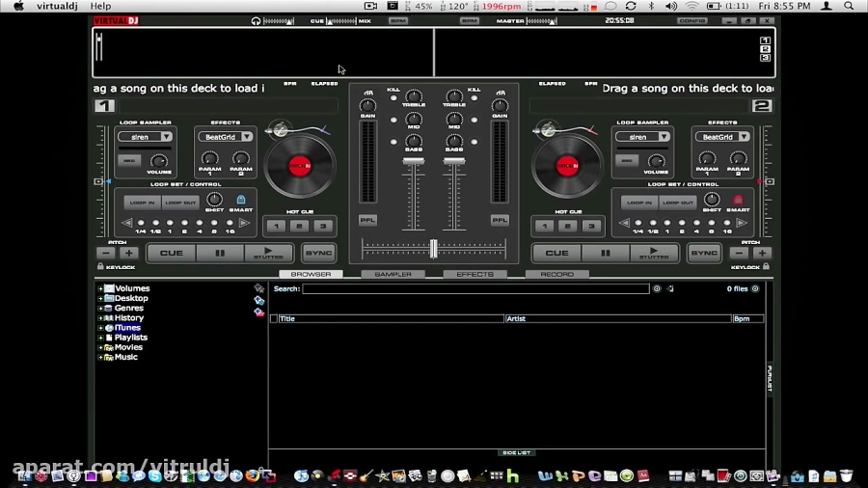Tick the checkbox beside the Title column
The image size is (868, 488).
click(274, 318)
